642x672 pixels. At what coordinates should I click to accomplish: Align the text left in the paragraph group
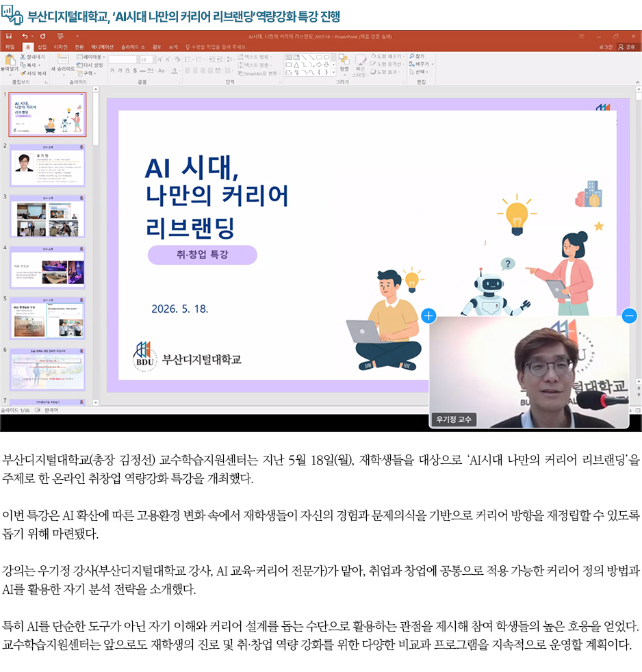pyautogui.click(x=188, y=70)
